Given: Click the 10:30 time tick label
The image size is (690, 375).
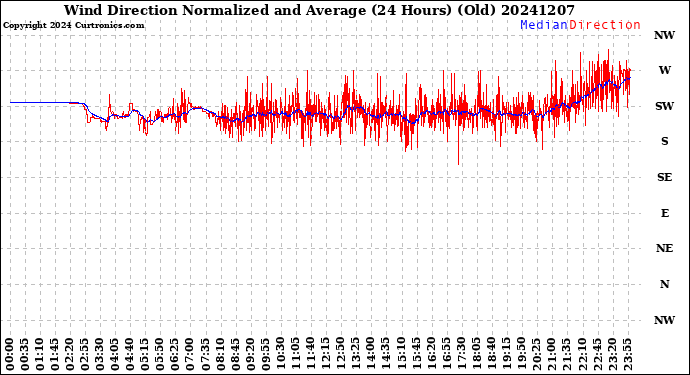Looking at the screenshot, I should click(281, 353).
